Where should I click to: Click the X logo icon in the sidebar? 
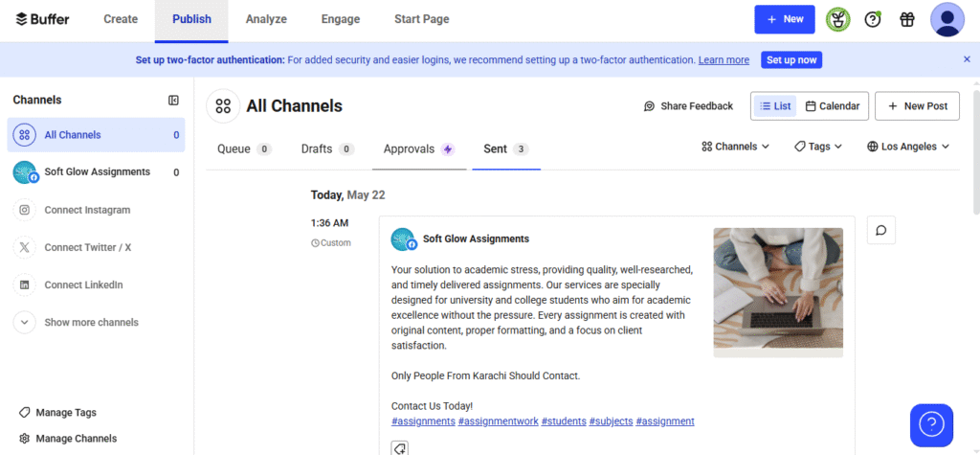click(x=24, y=247)
